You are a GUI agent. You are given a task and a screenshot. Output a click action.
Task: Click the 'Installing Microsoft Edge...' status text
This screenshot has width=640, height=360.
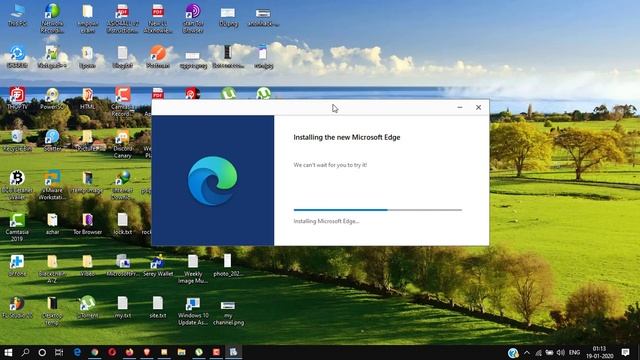pos(326,221)
